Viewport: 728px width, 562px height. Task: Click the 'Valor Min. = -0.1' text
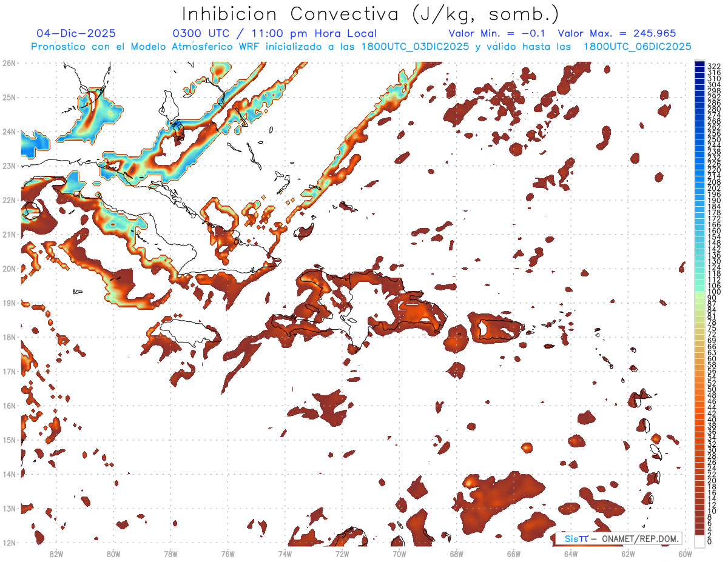pos(497,34)
